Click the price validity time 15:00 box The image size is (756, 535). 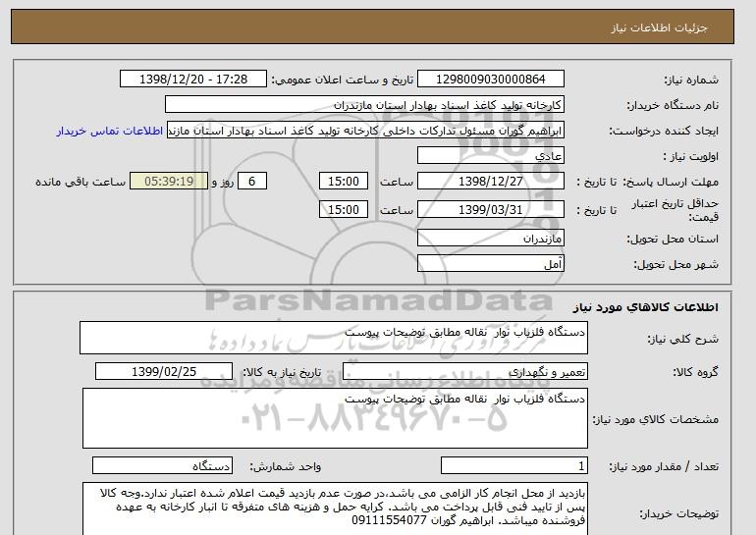coord(345,208)
